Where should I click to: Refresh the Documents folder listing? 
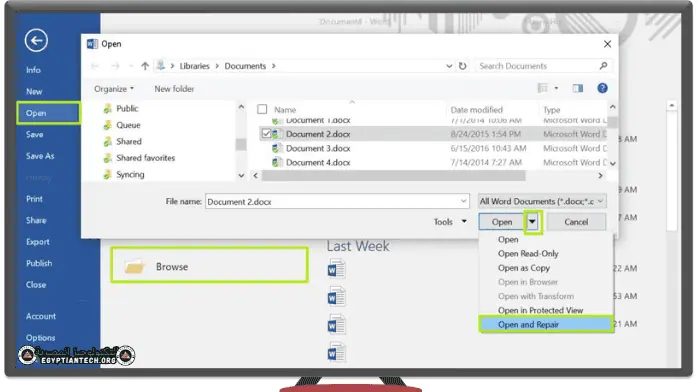(463, 66)
